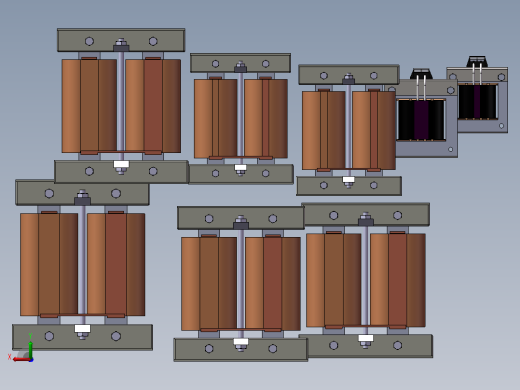The width and height of the screenshot is (520, 390).
Task: Select the left coil of the third upper copper transformer
Action: pos(324,130)
